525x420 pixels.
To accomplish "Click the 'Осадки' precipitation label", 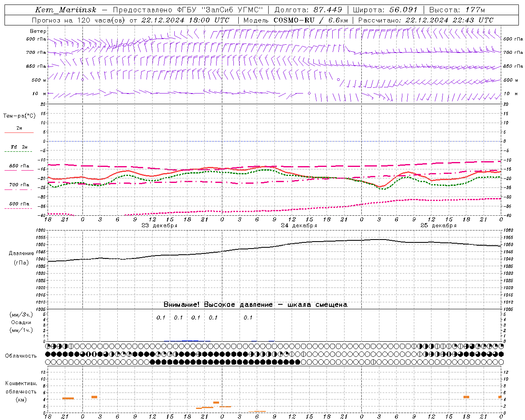I will pos(21,322).
